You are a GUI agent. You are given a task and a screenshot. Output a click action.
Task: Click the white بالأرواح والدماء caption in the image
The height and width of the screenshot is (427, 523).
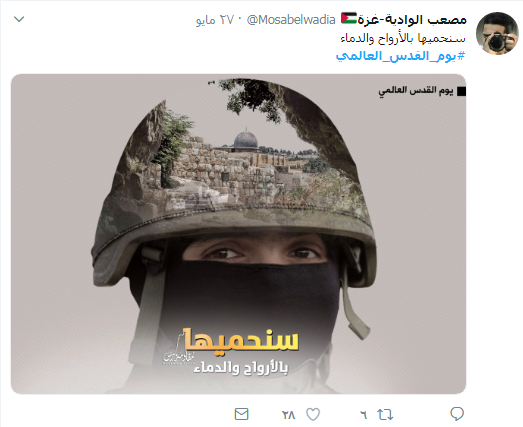click(241, 368)
